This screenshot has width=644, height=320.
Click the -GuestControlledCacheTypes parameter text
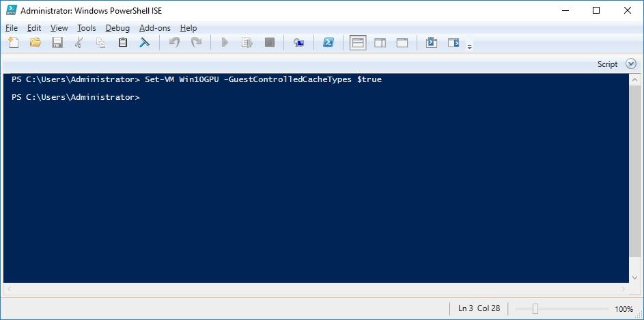pos(288,79)
